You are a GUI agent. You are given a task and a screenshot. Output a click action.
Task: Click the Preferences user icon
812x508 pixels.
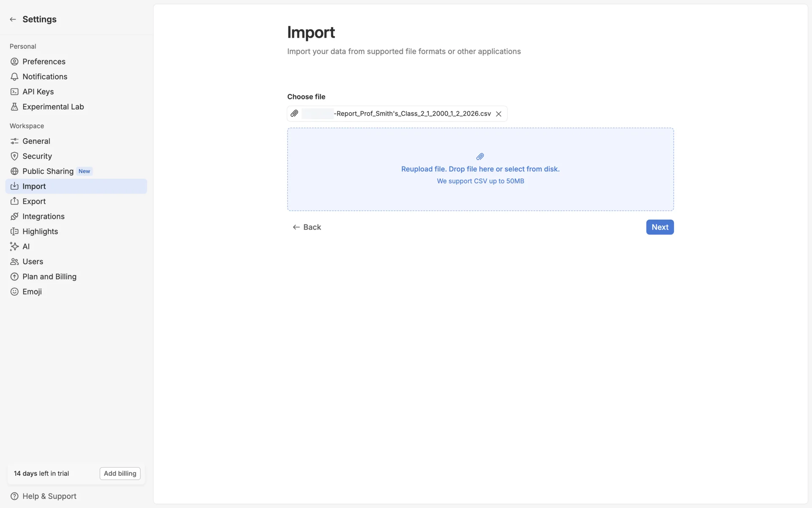[x=14, y=62]
